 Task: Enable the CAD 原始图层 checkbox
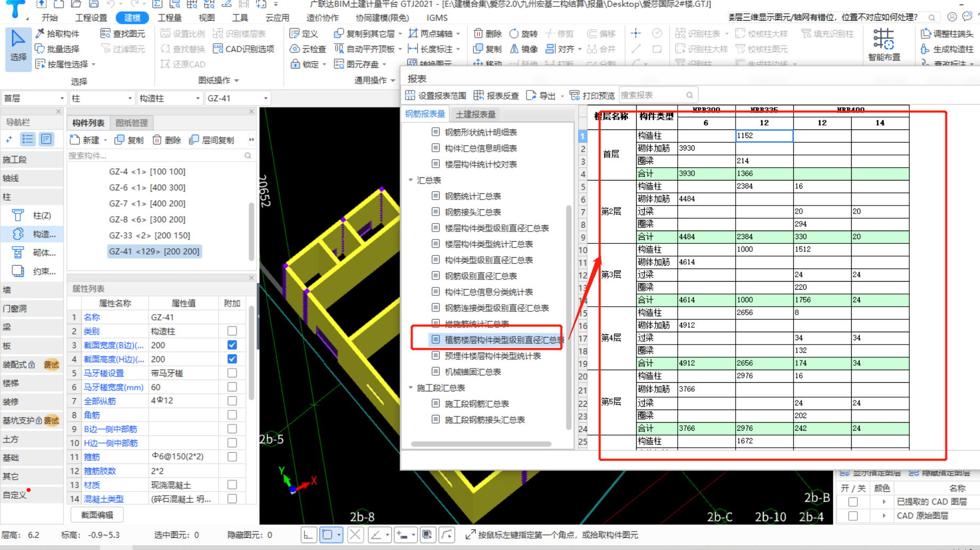pyautogui.click(x=853, y=516)
